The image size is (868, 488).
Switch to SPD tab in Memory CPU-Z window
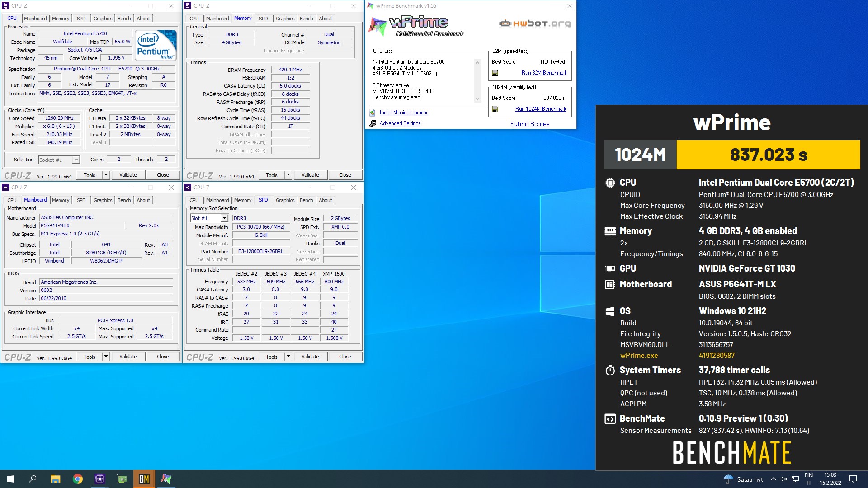point(263,19)
